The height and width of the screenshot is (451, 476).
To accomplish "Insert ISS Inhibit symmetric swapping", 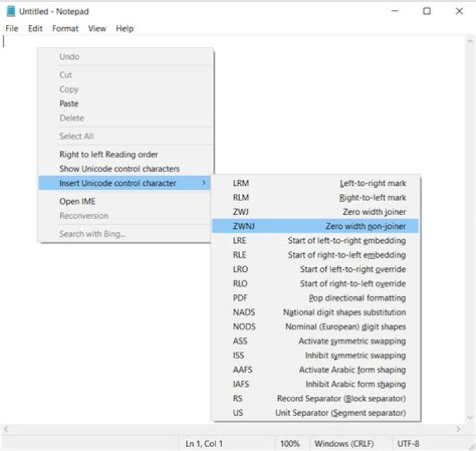I will click(315, 355).
